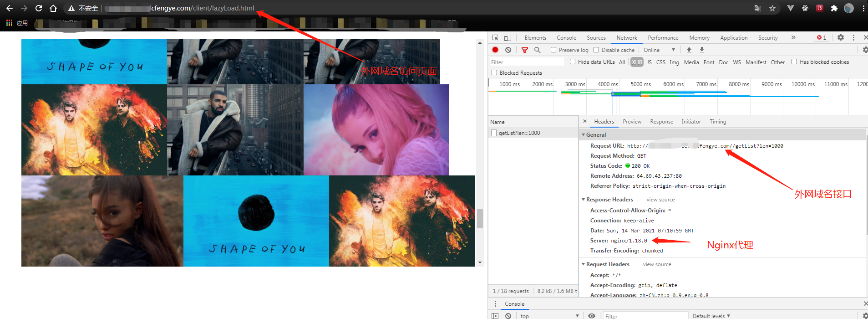Select the XHR request type filter
The height and width of the screenshot is (319, 868).
pos(637,62)
